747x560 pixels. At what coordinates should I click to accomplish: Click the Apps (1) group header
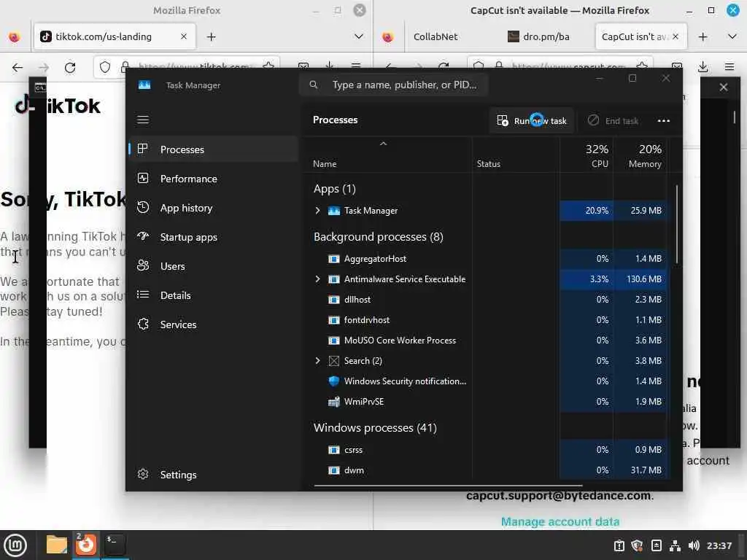click(334, 189)
